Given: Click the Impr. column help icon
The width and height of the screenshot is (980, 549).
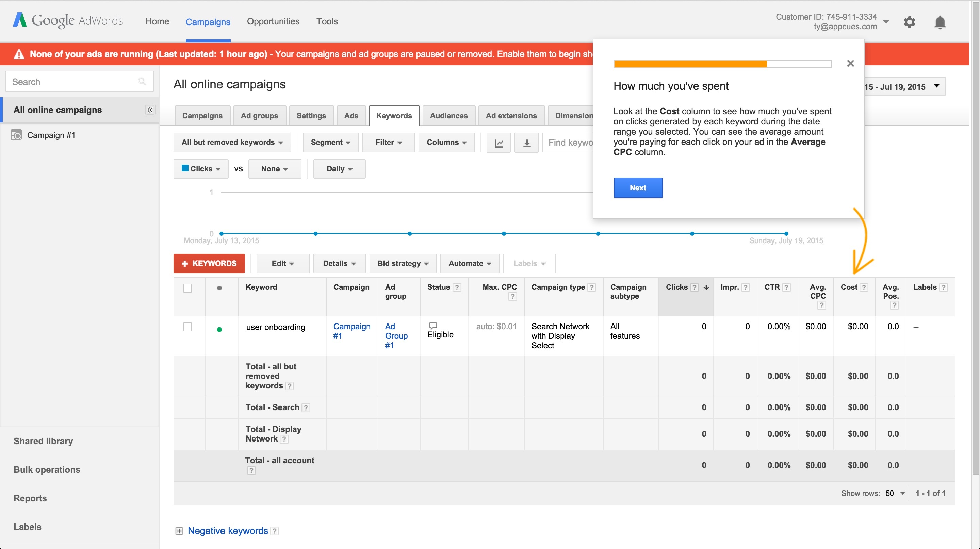Looking at the screenshot, I should [746, 287].
